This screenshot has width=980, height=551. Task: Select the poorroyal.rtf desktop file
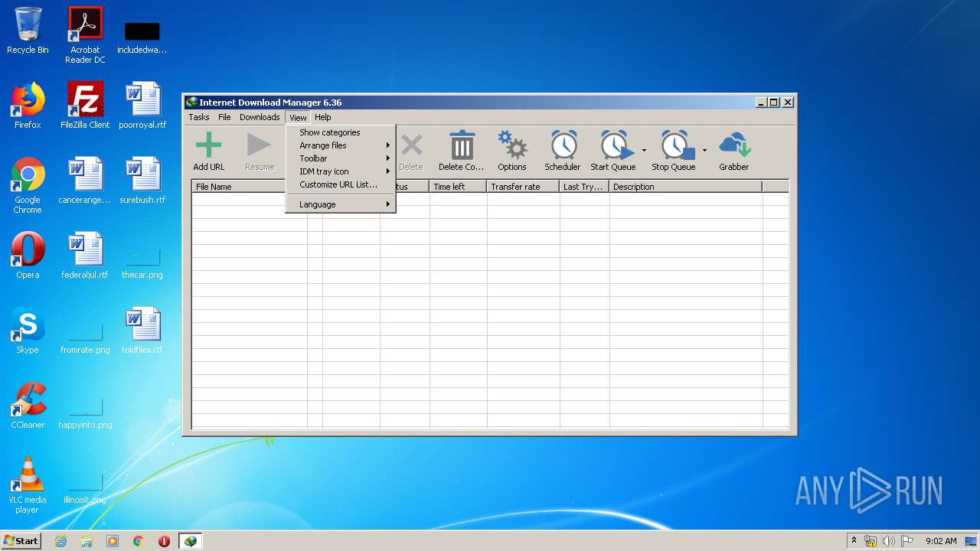[x=142, y=106]
